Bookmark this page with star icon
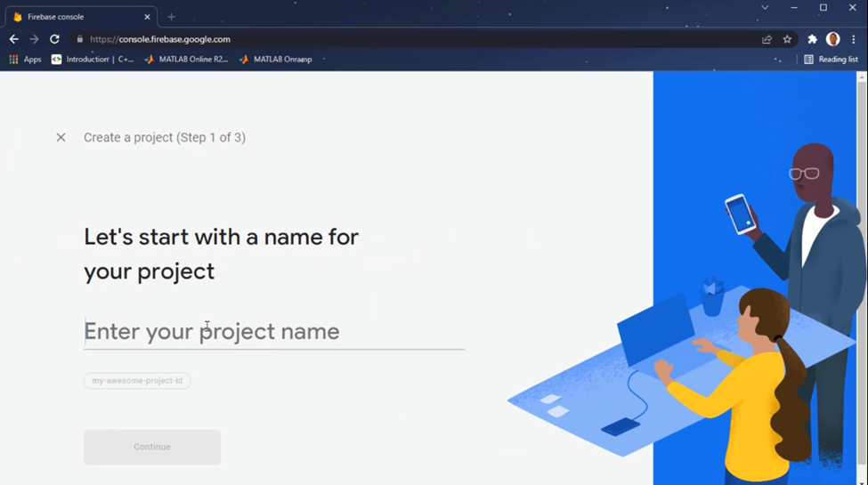The width and height of the screenshot is (868, 485). pyautogui.click(x=787, y=39)
